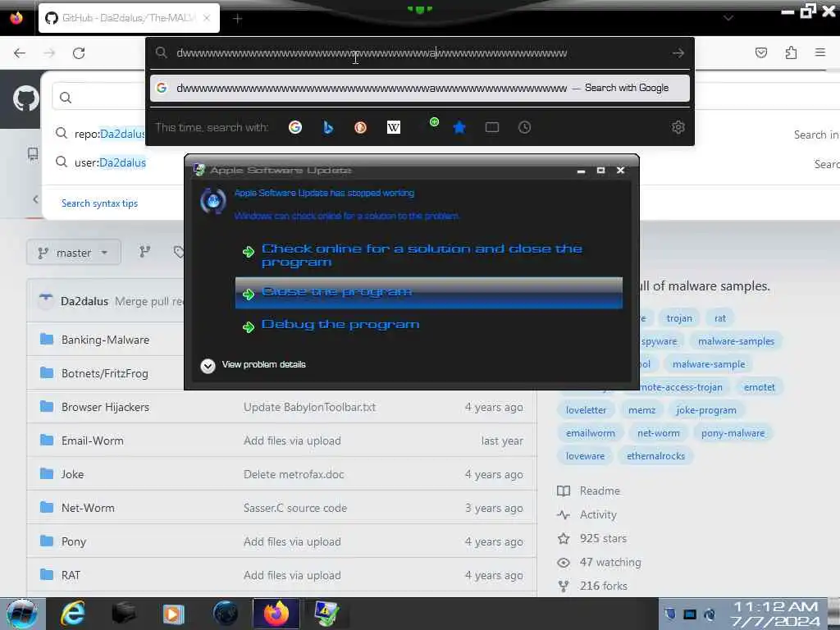
Task: Search this time with Wikipedia icon
Action: pyautogui.click(x=393, y=127)
